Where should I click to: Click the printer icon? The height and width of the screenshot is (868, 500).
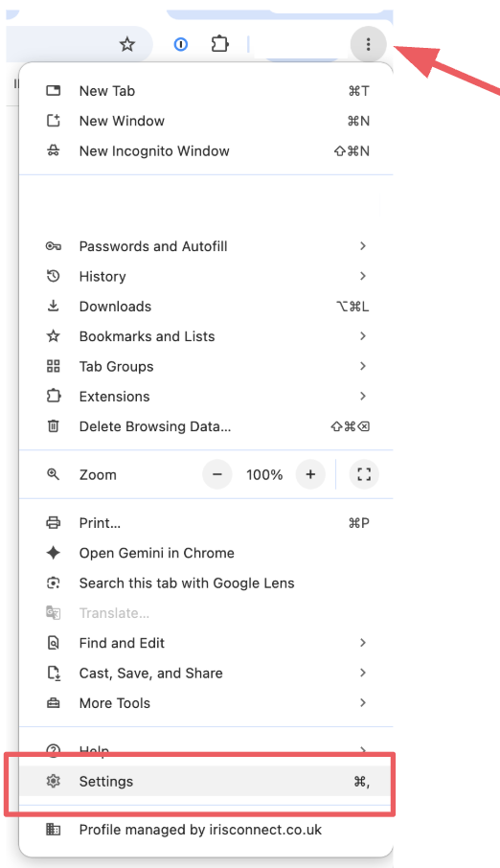(53, 522)
